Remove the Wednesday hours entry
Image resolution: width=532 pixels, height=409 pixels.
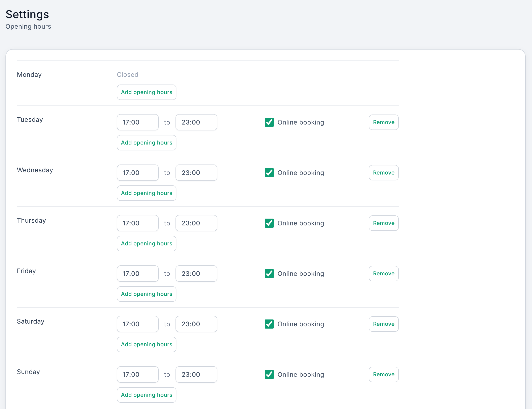click(383, 173)
